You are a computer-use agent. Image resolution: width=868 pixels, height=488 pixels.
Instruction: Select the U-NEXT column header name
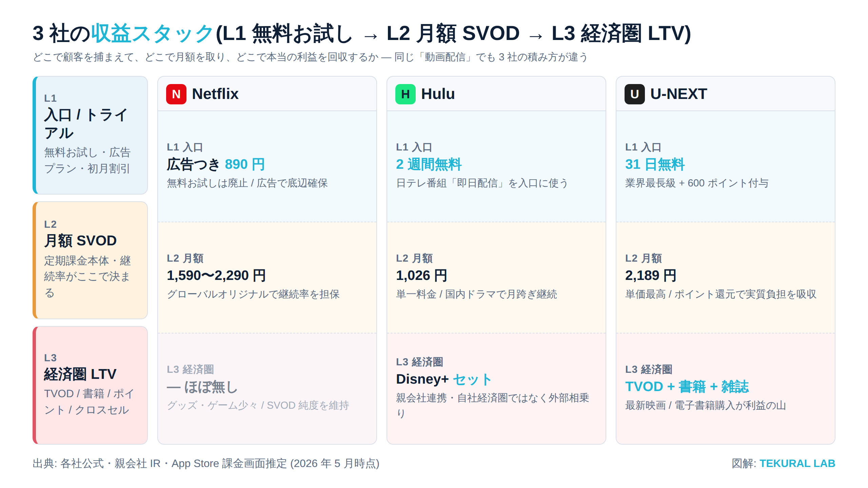tap(679, 94)
